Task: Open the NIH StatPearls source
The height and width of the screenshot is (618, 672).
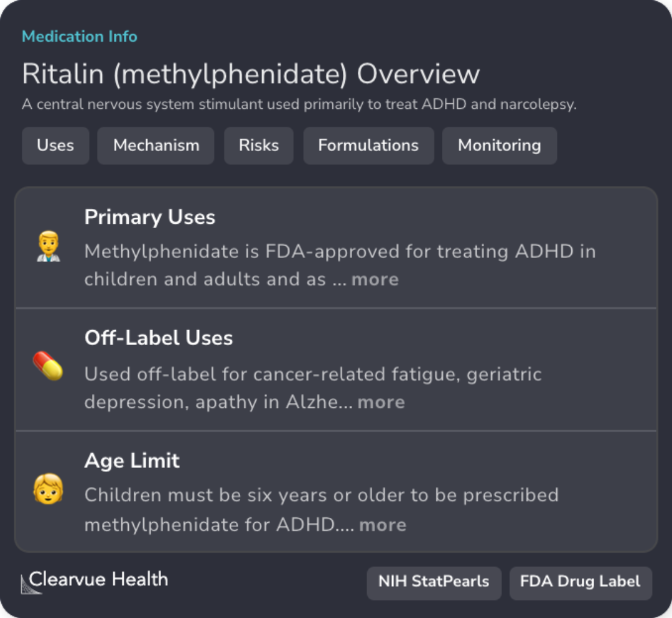Action: click(434, 582)
